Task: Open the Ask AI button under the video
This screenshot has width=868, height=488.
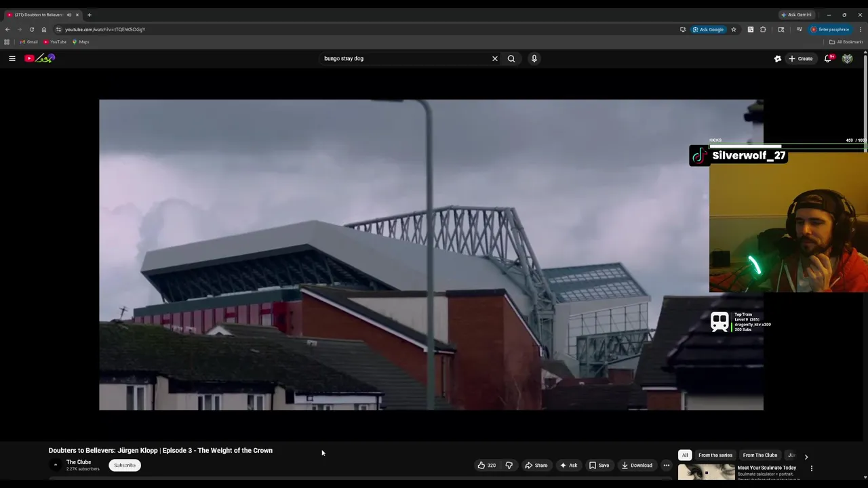Action: [568, 465]
